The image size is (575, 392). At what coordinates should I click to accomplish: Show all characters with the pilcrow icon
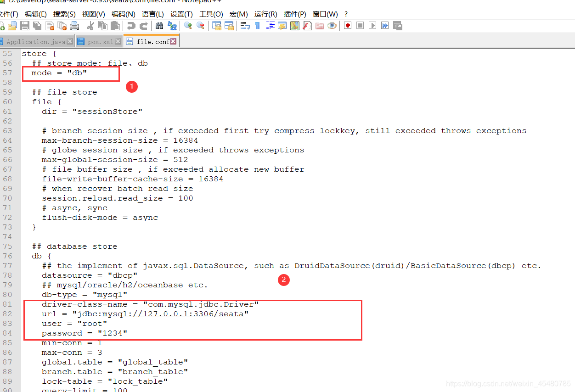[x=258, y=26]
